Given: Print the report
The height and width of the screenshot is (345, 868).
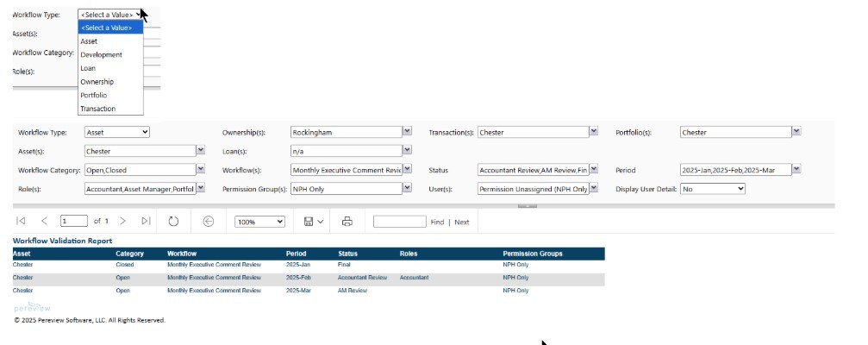Looking at the screenshot, I should coord(347,222).
